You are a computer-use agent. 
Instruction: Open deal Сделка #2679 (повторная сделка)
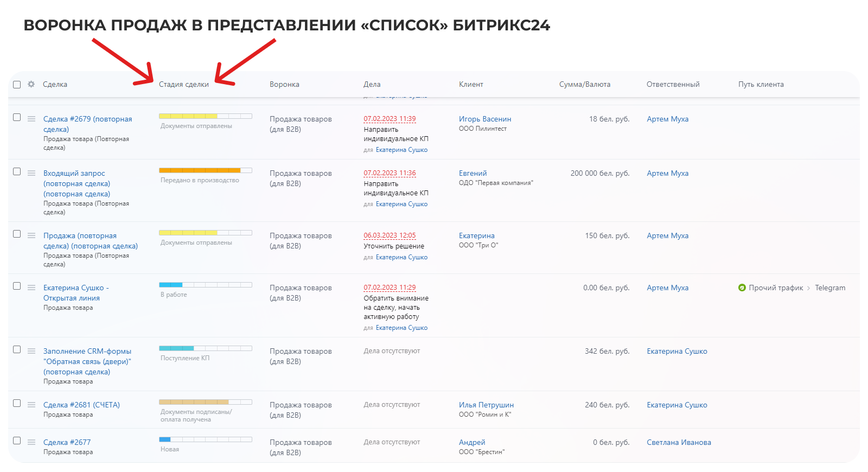[x=87, y=124]
